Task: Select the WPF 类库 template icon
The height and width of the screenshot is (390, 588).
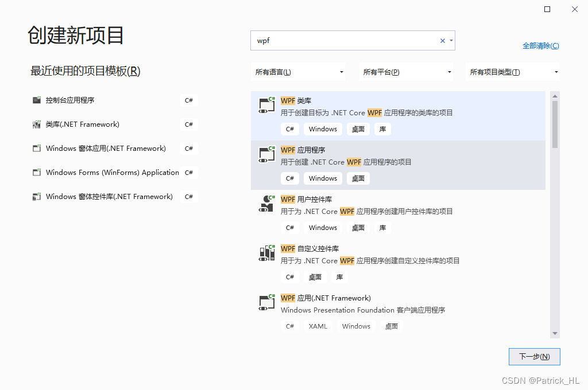Action: click(266, 106)
